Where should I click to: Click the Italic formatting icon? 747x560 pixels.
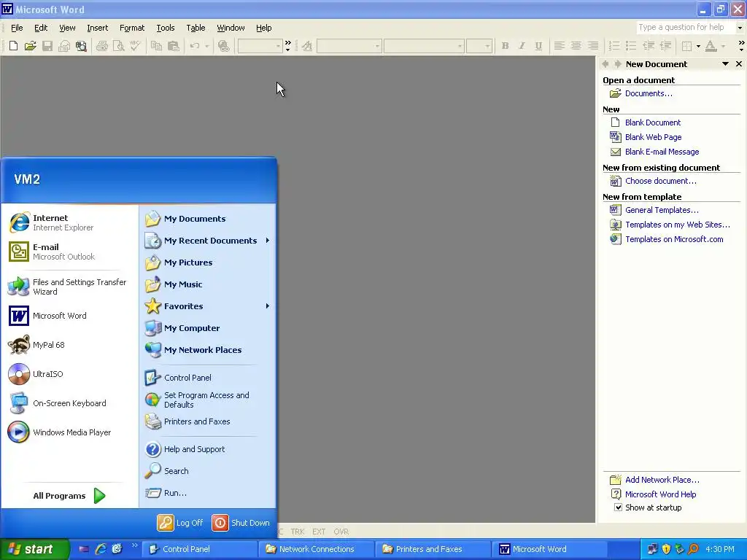[522, 46]
